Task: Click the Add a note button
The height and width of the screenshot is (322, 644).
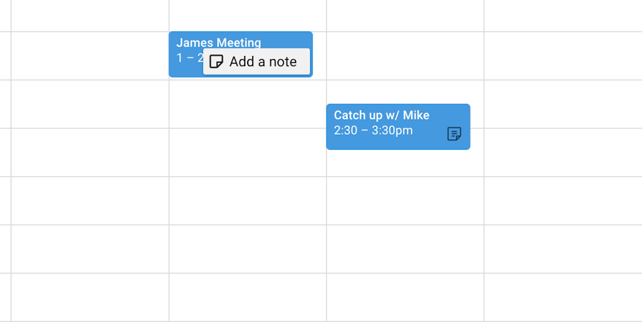Action: (262, 62)
